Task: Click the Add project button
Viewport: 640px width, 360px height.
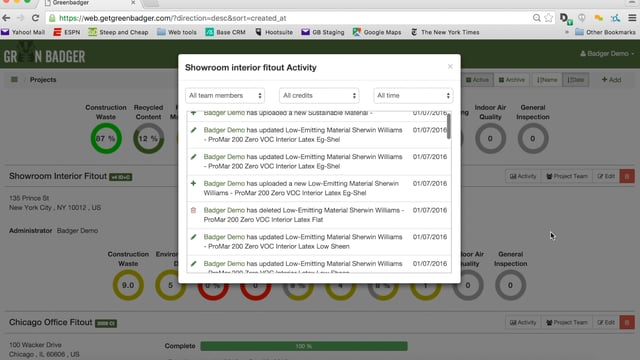Action: pos(611,80)
